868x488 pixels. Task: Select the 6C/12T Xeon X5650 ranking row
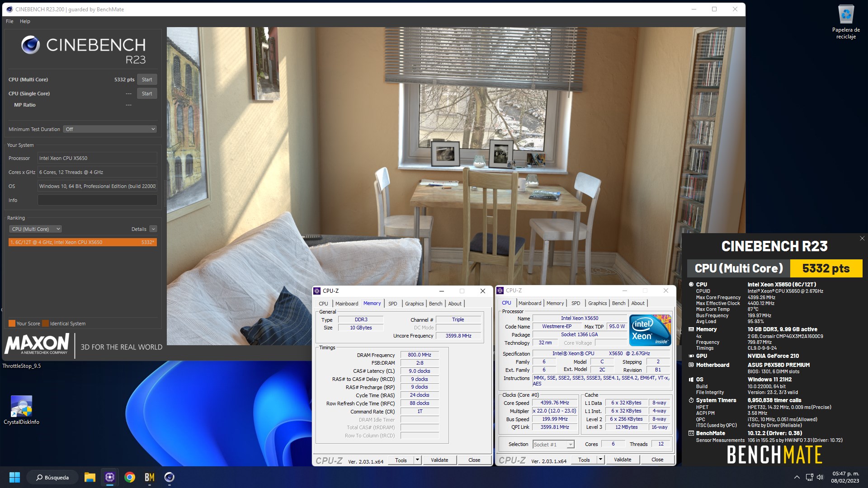tap(83, 242)
